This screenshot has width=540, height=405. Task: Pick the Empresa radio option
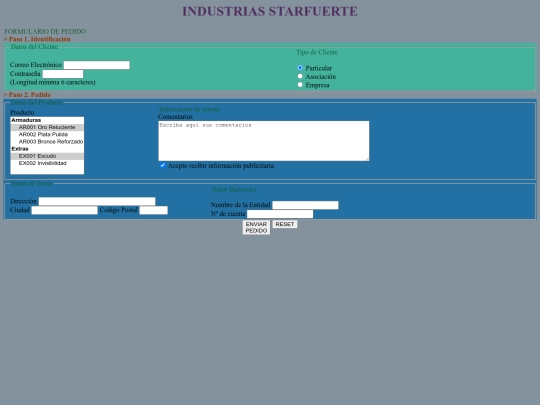point(300,85)
